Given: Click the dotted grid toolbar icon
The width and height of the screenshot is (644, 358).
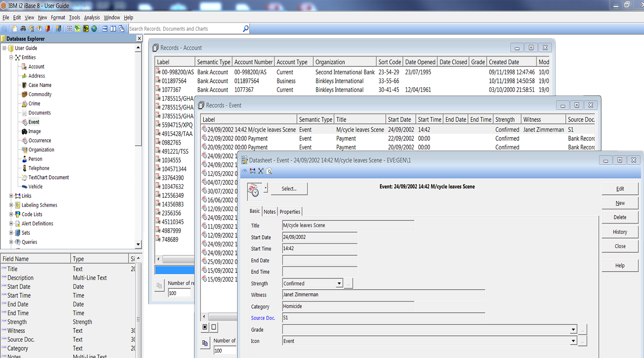Looking at the screenshot, I should 69,29.
